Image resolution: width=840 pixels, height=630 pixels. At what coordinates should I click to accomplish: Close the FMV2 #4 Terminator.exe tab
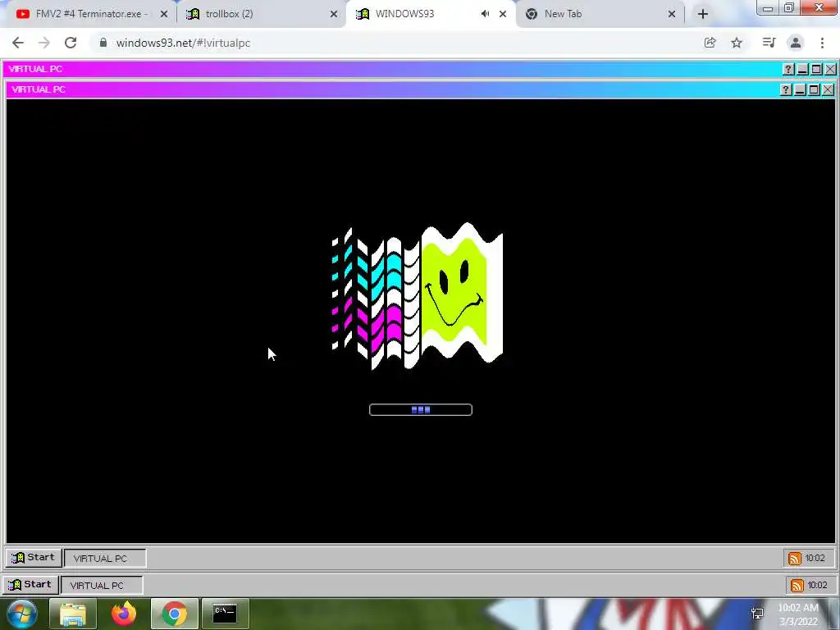(x=164, y=14)
